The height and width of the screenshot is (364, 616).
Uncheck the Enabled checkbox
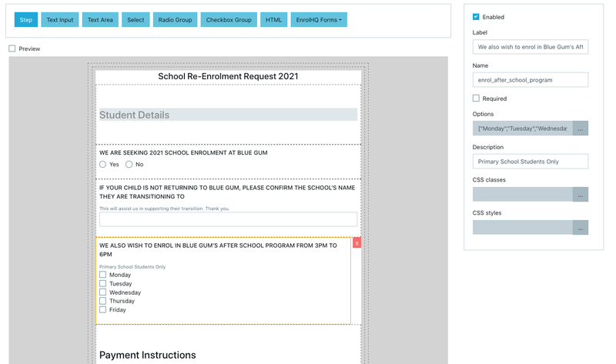476,16
